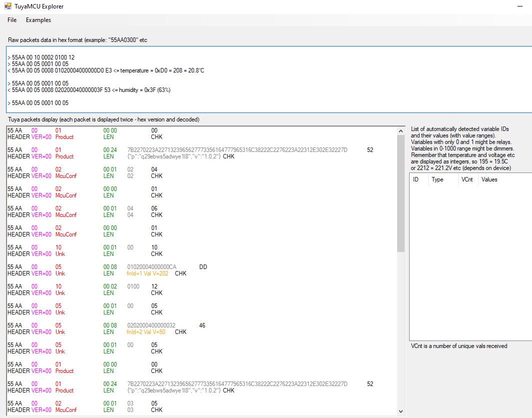Screen dimensions: 532x418
Task: Click the 'Tuya packets display' label
Action: pos(104,119)
